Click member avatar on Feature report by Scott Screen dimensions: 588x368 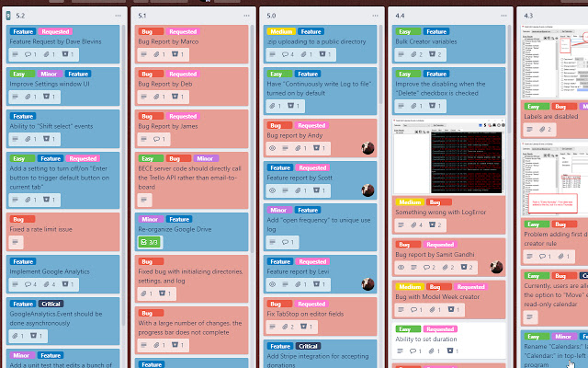tap(367, 190)
